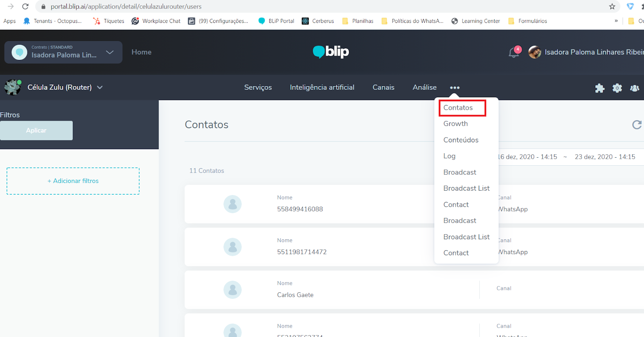Click the address bar URL
The width and height of the screenshot is (644, 337).
click(126, 6)
